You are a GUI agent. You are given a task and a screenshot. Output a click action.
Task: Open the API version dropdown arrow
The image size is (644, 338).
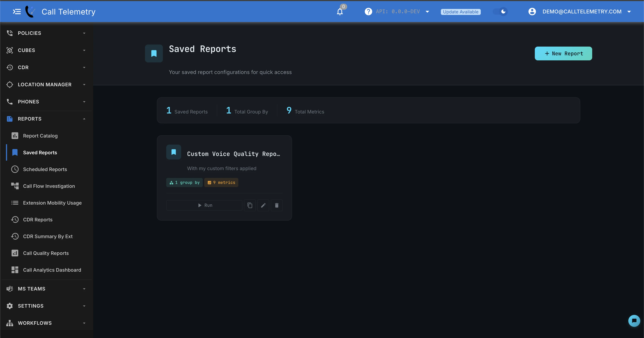(x=427, y=12)
